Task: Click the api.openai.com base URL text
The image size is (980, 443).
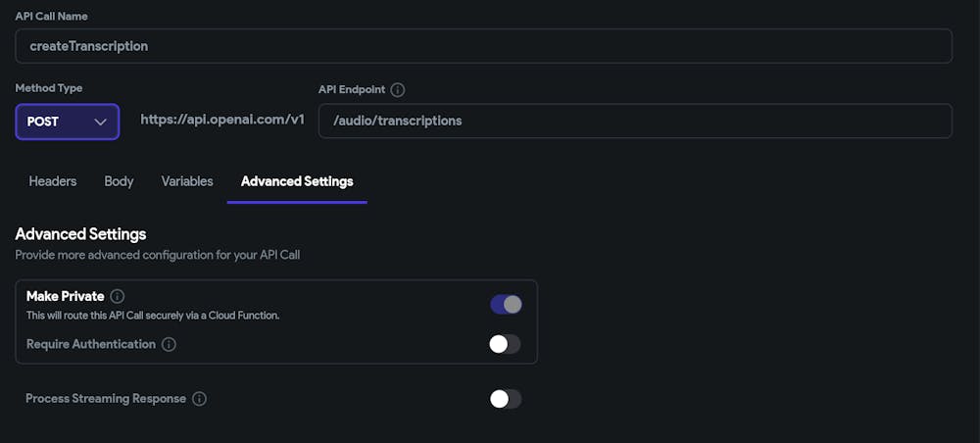Action: pos(222,120)
